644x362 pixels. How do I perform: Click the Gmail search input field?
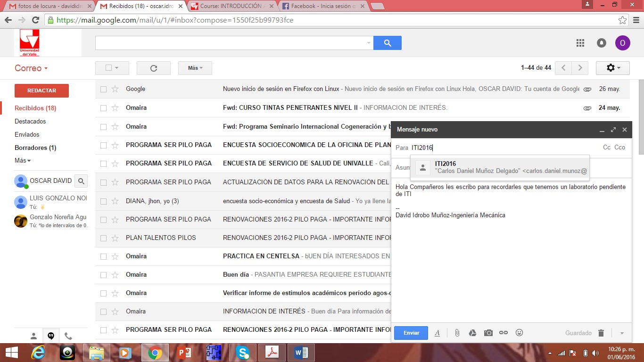pyautogui.click(x=234, y=43)
